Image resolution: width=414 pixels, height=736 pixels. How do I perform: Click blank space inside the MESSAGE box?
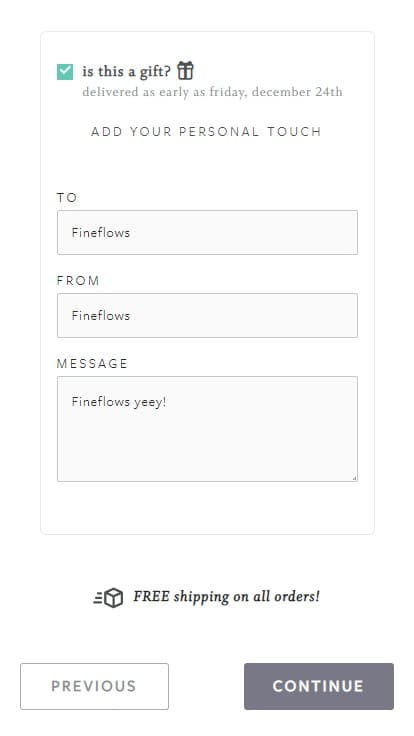207,446
